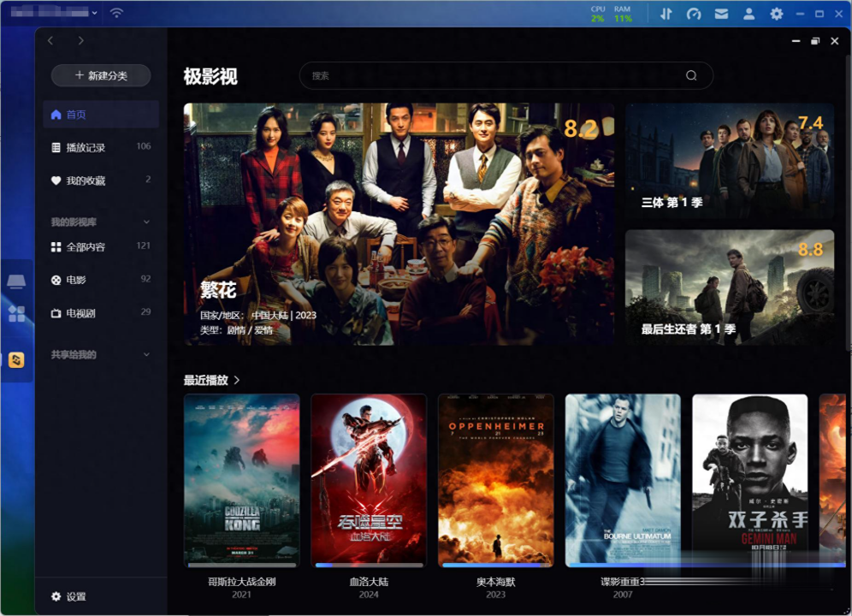Open the mail messages icon
Image resolution: width=852 pixels, height=616 pixels.
722,15
